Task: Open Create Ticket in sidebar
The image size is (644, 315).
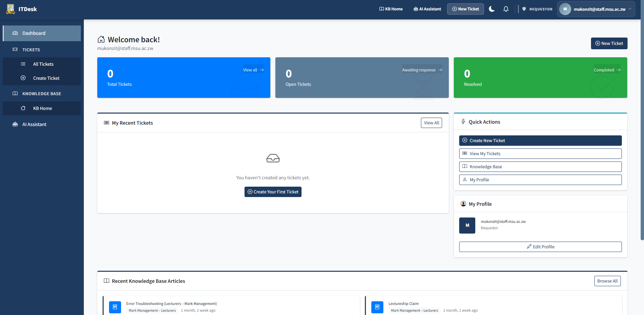Action: (x=42, y=78)
